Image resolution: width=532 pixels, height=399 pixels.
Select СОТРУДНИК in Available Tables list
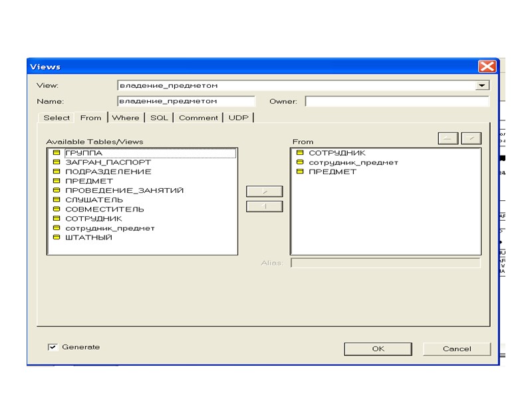click(x=94, y=219)
